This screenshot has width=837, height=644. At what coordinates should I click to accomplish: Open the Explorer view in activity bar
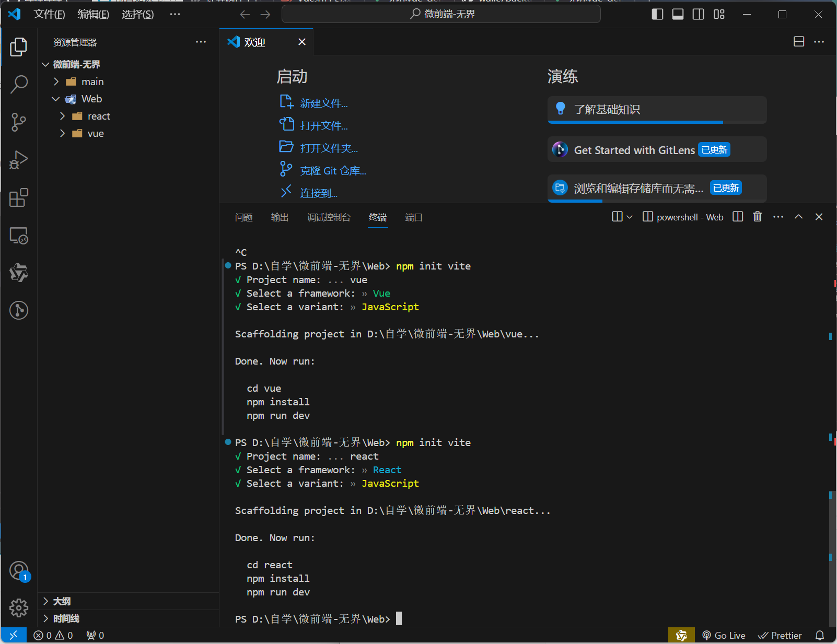(x=19, y=47)
